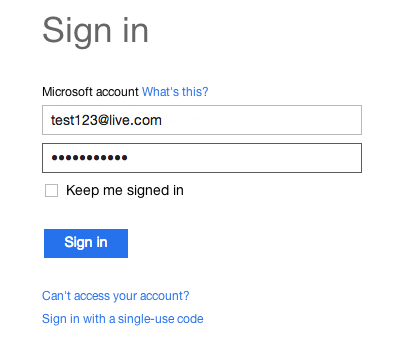This screenshot has width=407, height=362.
Task: Place the cursor after the last password dot
Action: pyautogui.click(x=128, y=158)
